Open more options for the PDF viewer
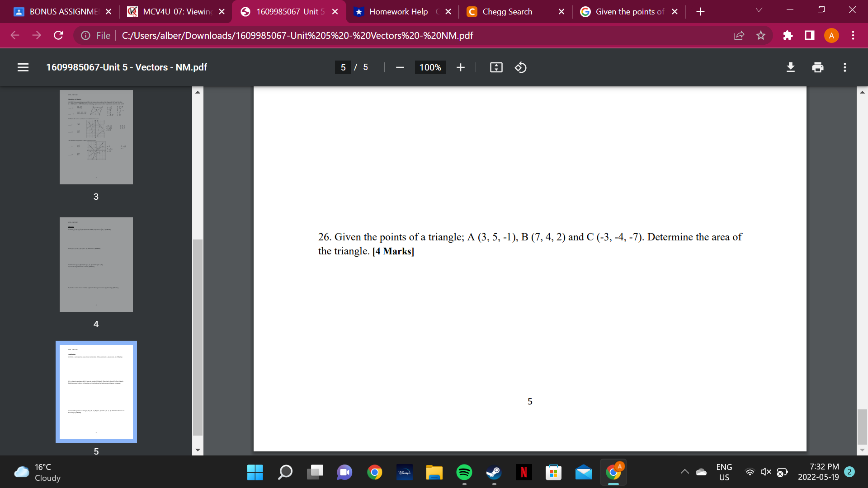The image size is (868, 488). (844, 67)
